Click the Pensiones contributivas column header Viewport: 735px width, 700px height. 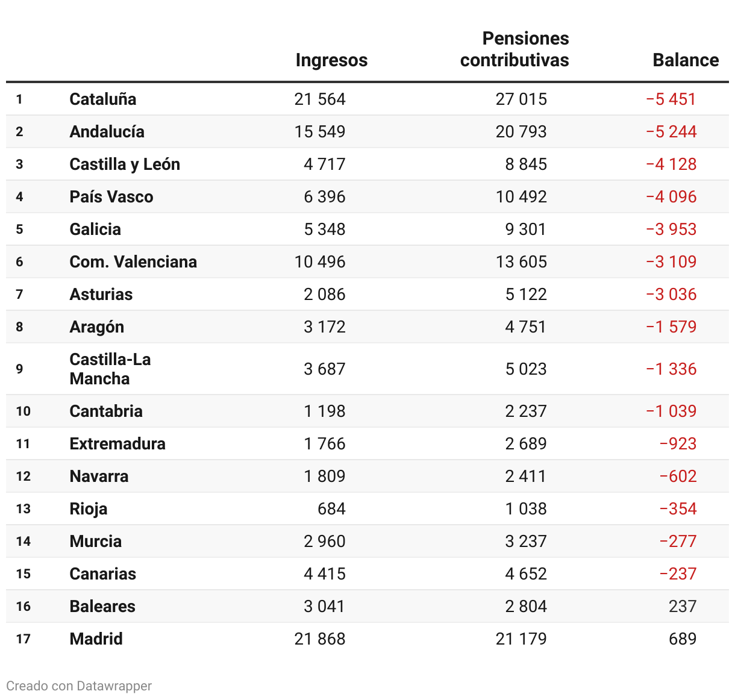click(514, 49)
